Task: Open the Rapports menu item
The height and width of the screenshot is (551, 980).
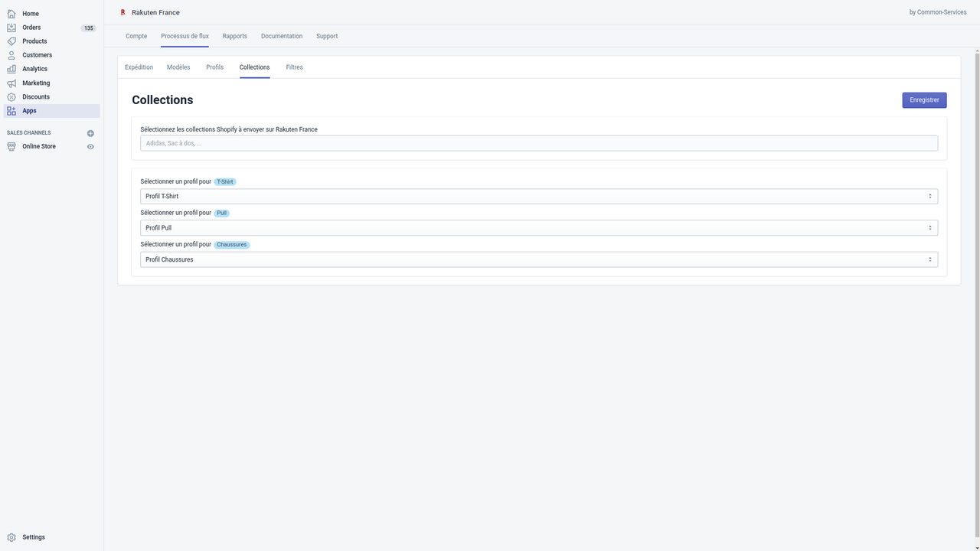Action: 234,36
